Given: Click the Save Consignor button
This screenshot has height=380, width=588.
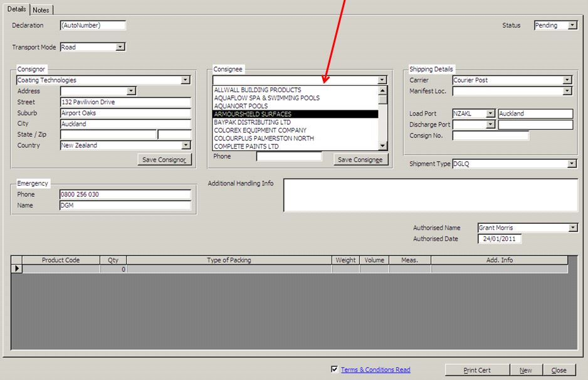Looking at the screenshot, I should [164, 159].
